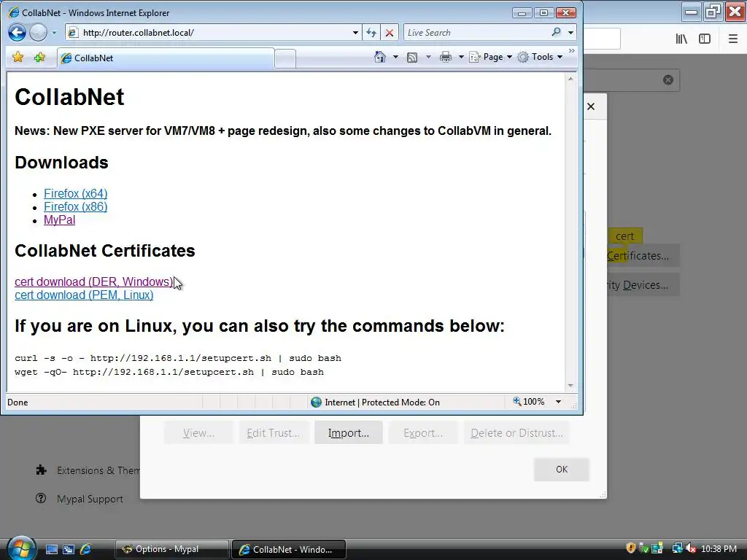Open Mypal hamburger menu
Viewport: 747px width, 560px height.
733,39
